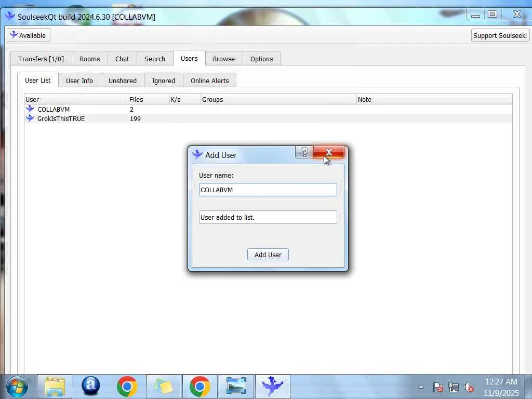Click the 'User added to list.' status field
This screenshot has width=532, height=399.
click(x=268, y=217)
